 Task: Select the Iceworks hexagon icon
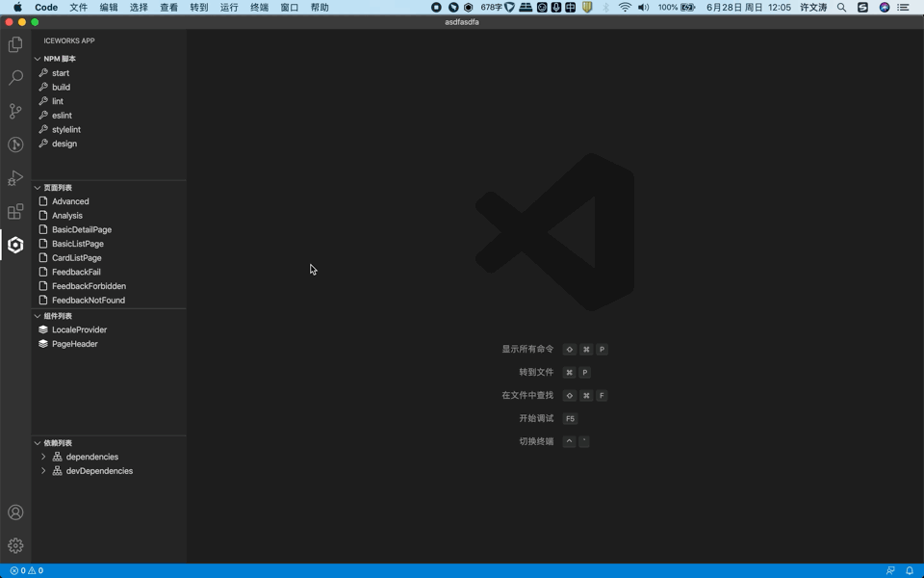(x=16, y=245)
